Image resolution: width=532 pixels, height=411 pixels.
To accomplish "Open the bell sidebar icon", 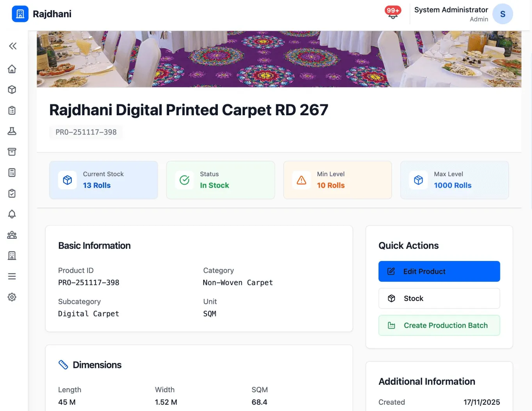I will coord(12,214).
